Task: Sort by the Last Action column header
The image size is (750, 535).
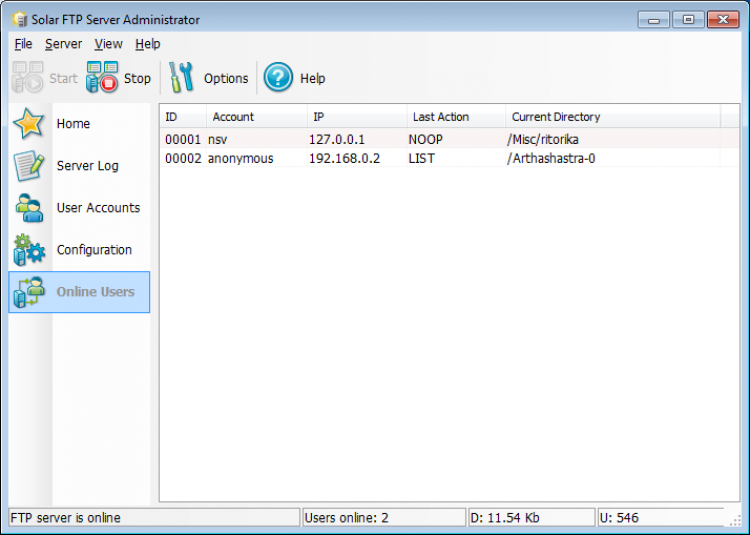Action: [x=456, y=117]
